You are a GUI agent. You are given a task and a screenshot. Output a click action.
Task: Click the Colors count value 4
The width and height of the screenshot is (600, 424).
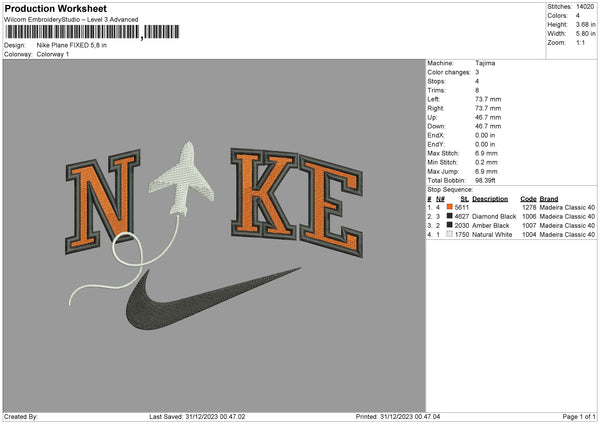[577, 16]
